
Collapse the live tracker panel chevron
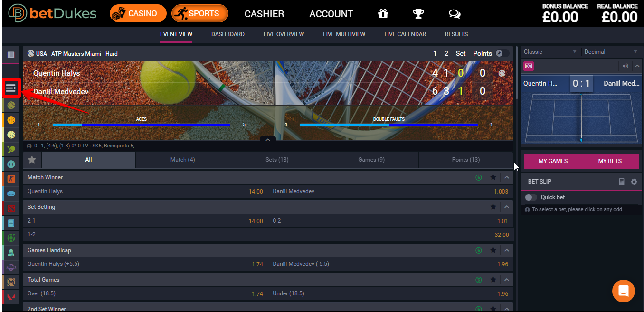click(636, 66)
